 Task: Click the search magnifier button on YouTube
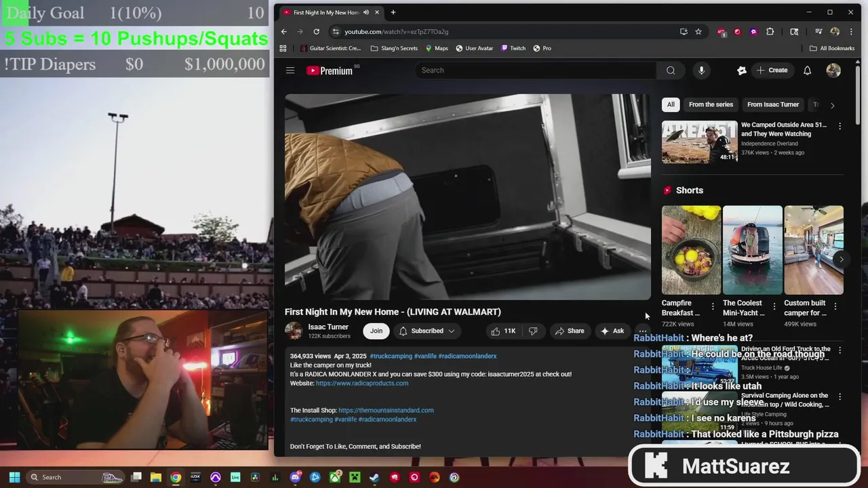point(671,70)
